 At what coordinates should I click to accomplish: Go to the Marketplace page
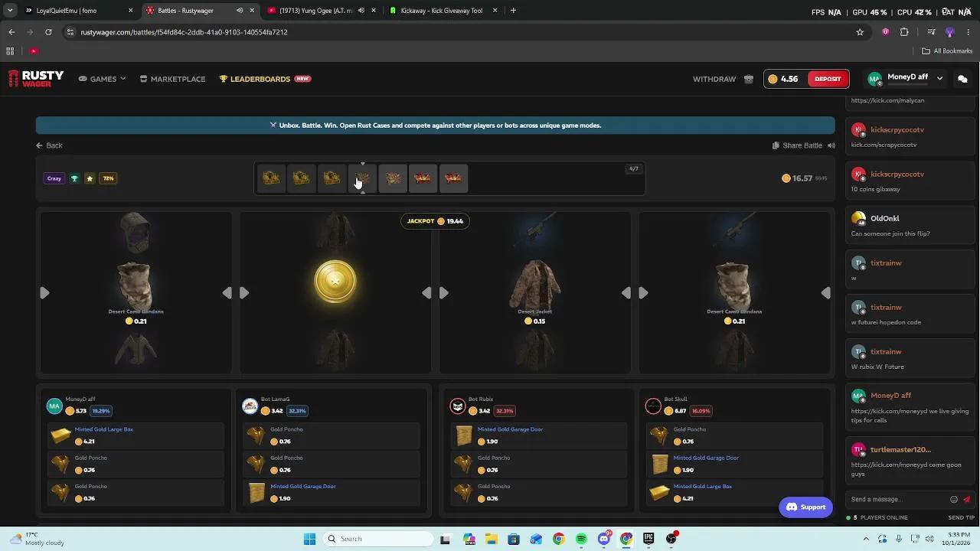coord(172,79)
